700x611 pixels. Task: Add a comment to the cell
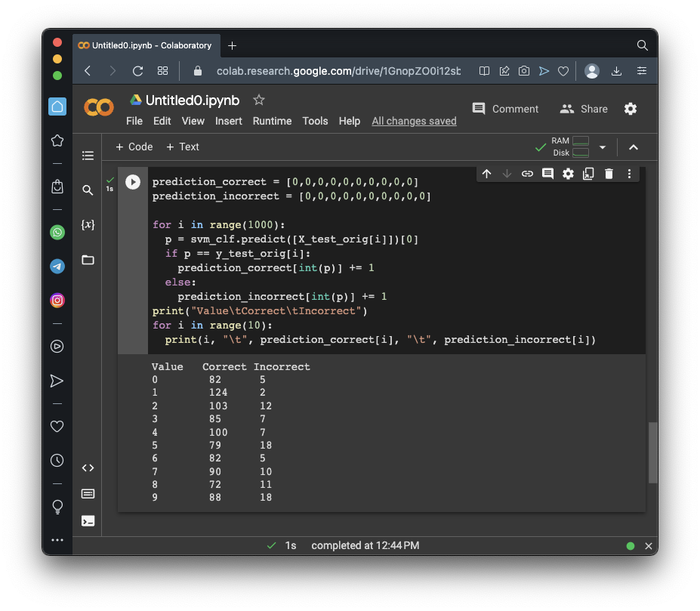click(547, 174)
